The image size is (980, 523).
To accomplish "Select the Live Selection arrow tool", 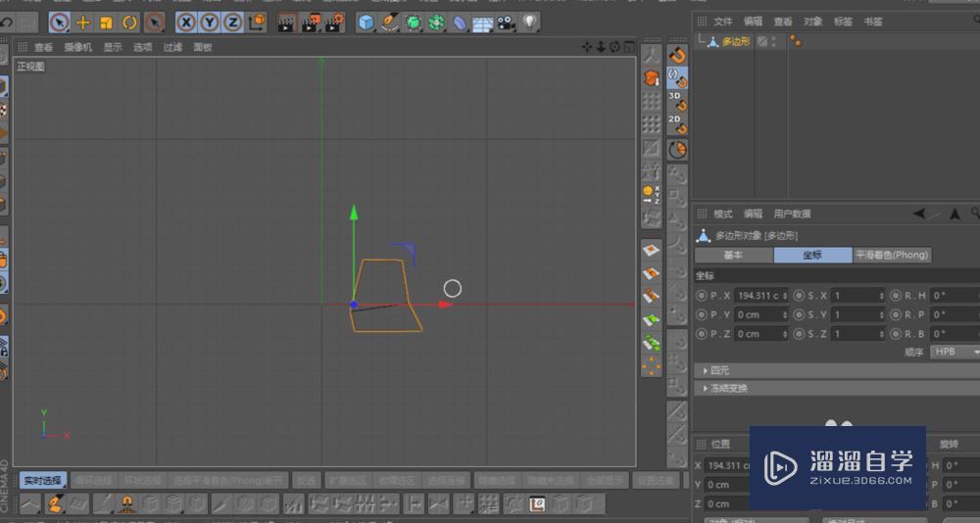I will (60, 24).
